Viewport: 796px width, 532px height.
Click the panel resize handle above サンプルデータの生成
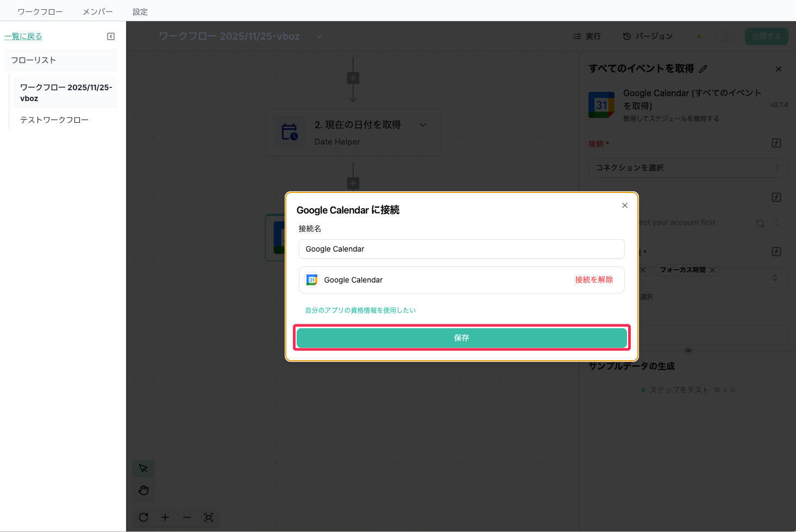[688, 351]
